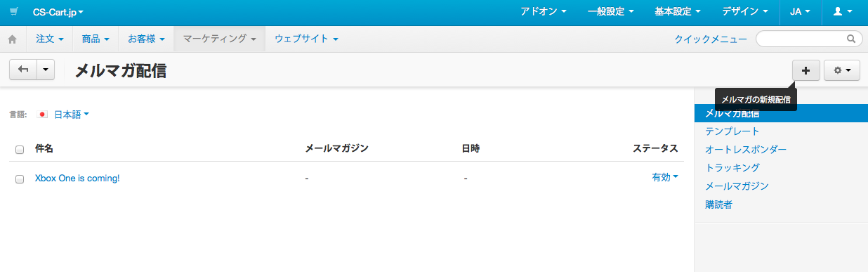868x272 pixels.
Task: Go to the home dashboard icon
Action: coord(12,39)
